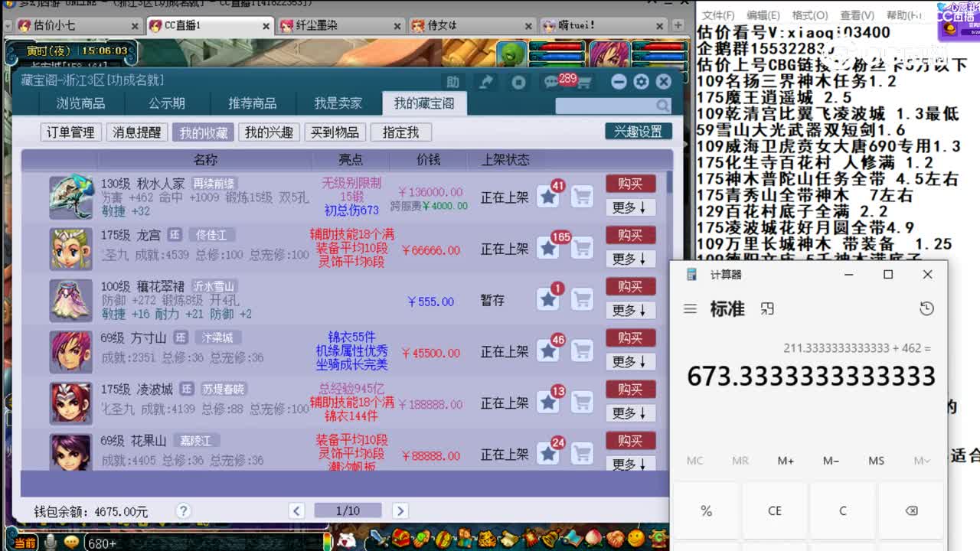Toggle favorite star for 霞花翠裙 row
This screenshot has width=980, height=551.
[548, 299]
